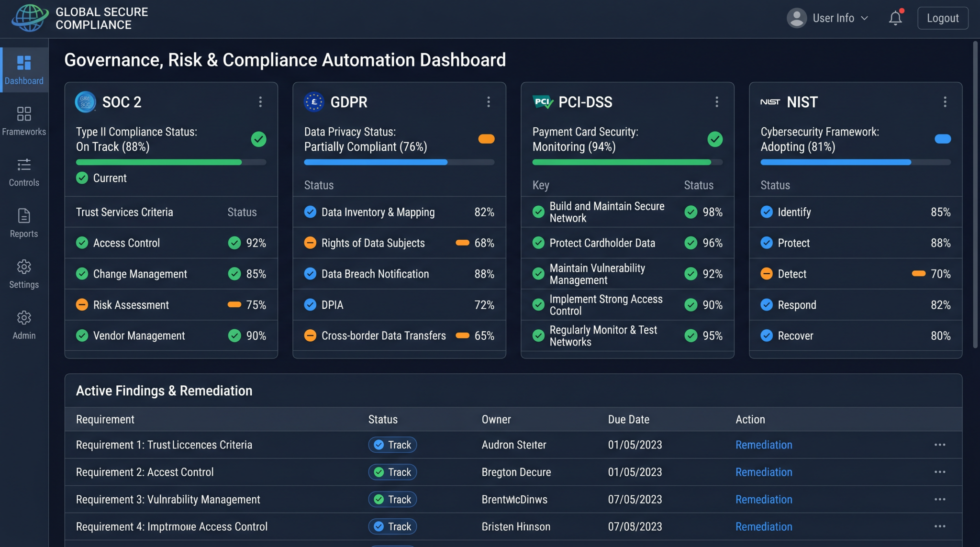Expand the User Info dropdown
The width and height of the screenshot is (980, 547).
pyautogui.click(x=841, y=18)
